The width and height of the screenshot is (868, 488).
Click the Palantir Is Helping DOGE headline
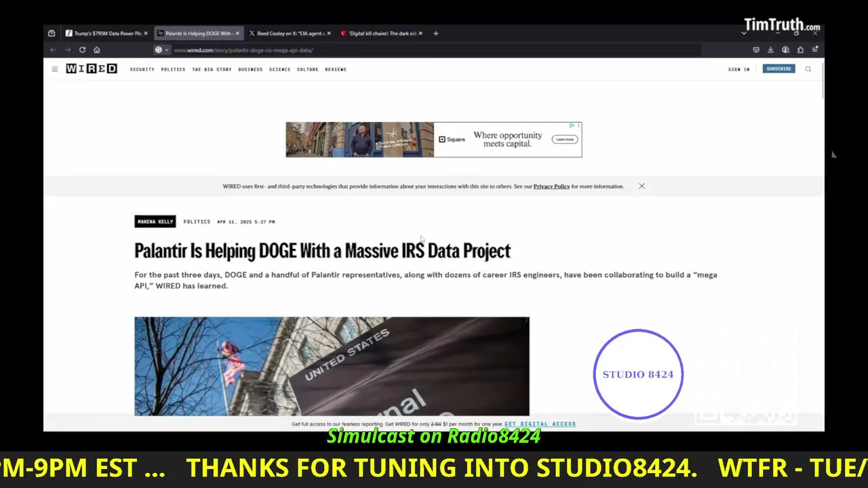point(322,251)
